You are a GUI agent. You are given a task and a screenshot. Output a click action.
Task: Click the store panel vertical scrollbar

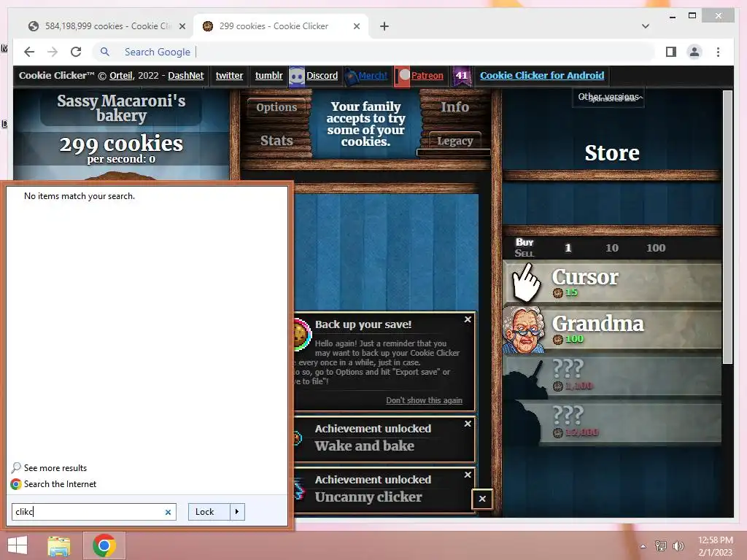(727, 227)
